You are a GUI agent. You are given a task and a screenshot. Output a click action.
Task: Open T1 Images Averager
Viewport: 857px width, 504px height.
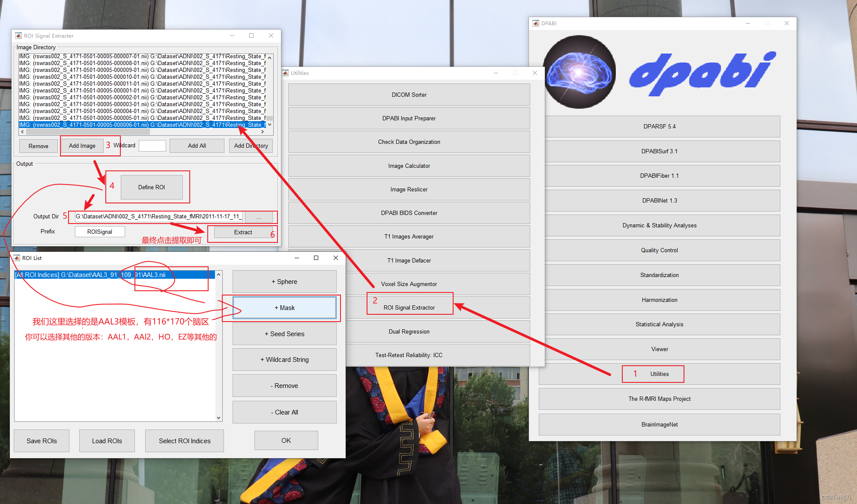pyautogui.click(x=409, y=236)
